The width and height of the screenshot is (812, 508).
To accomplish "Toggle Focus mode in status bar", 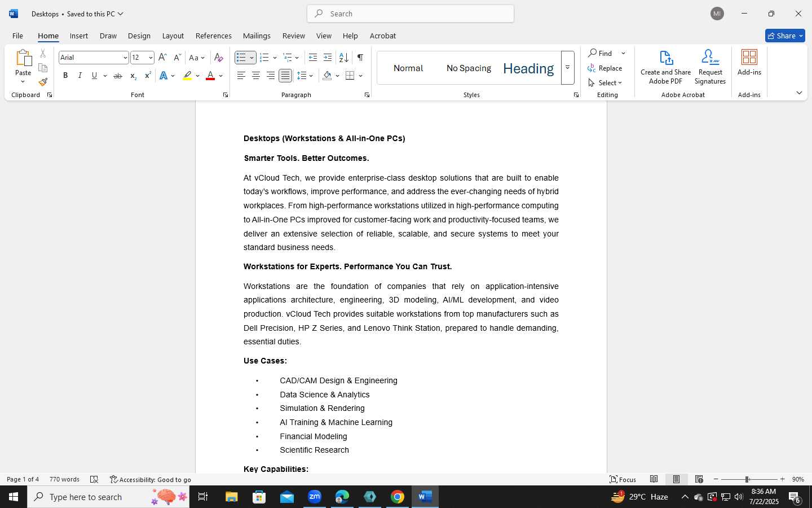I will pos(623,479).
